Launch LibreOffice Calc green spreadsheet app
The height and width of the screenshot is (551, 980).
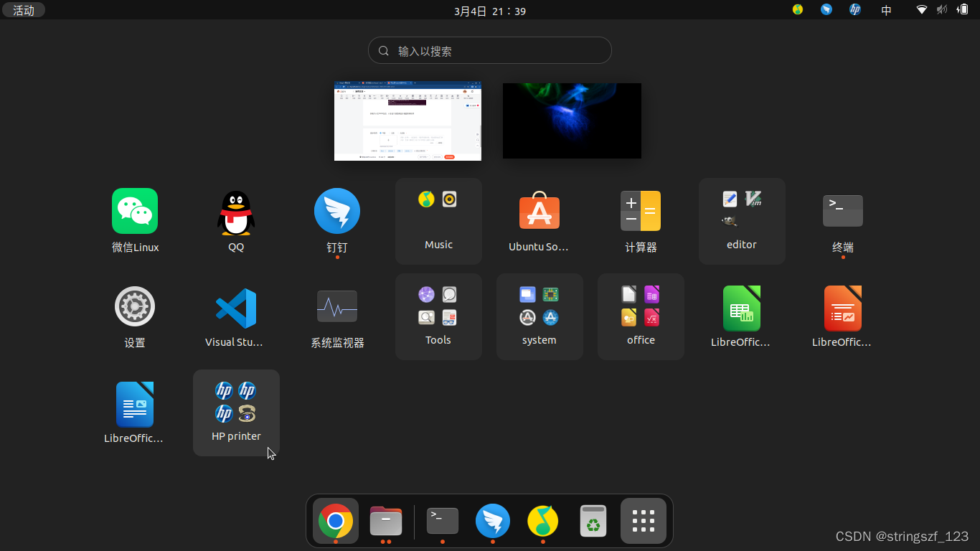click(742, 307)
